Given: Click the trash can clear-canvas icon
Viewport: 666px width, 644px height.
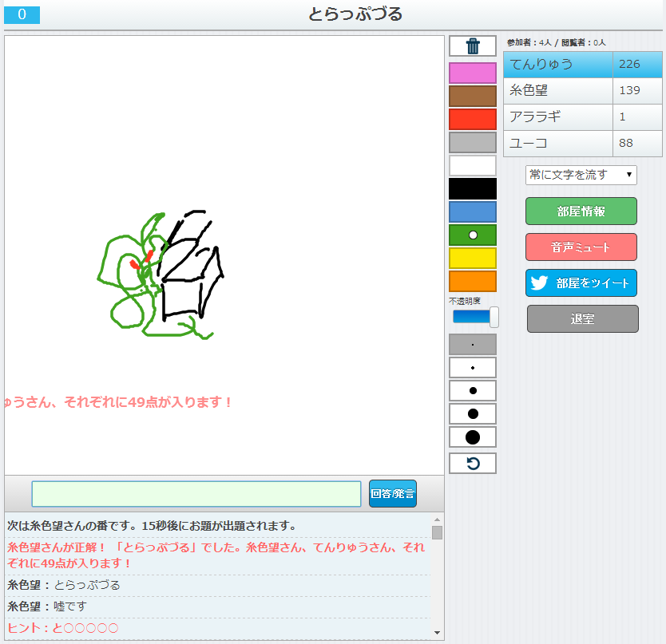Looking at the screenshot, I should tap(472, 45).
